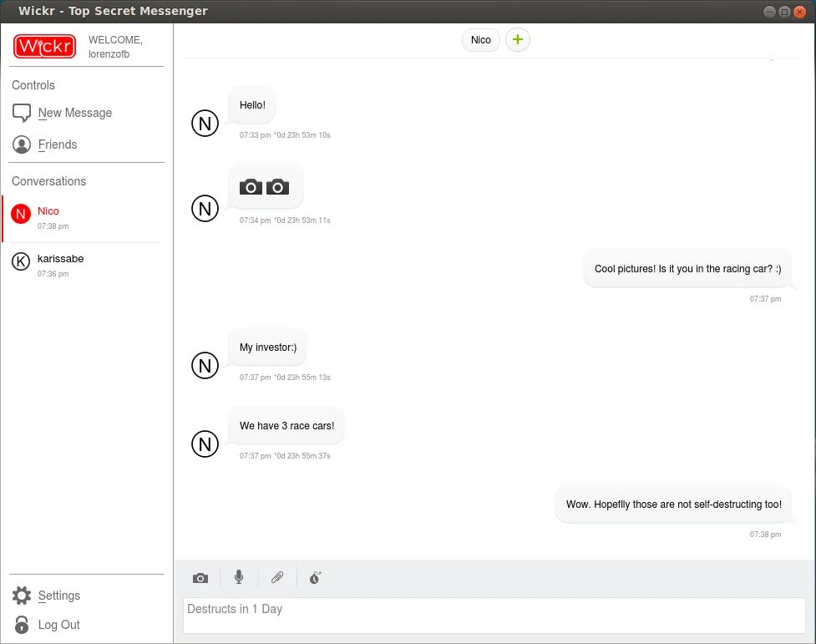
Task: Open the second camera picture in Nico's message
Action: (x=277, y=187)
